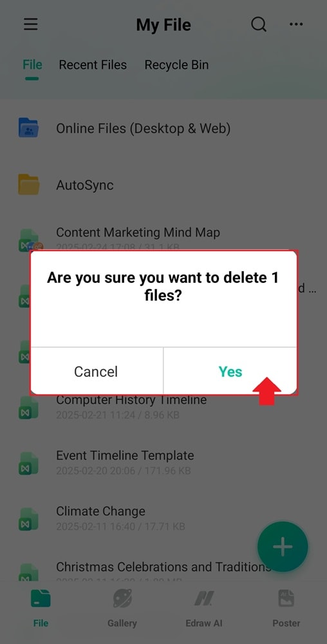
Task: Open Christmas Celebrations and Traditions file
Action: 163,567
